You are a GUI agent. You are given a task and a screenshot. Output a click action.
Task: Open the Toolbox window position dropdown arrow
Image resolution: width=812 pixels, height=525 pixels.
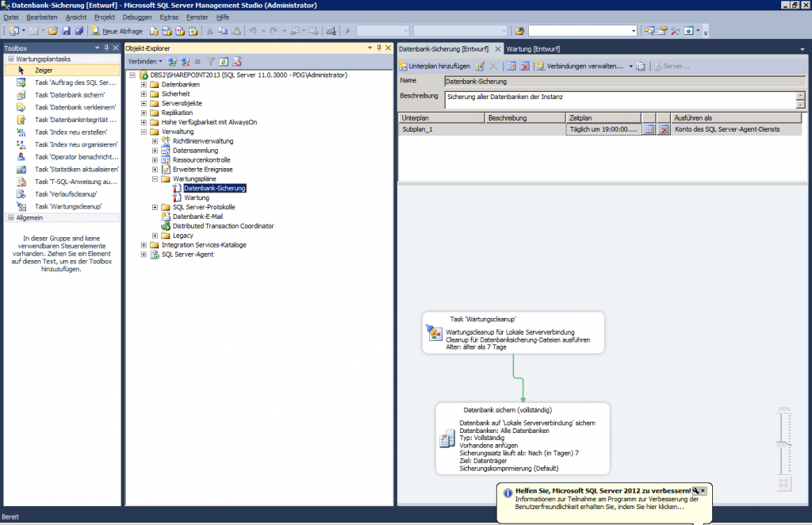click(98, 48)
